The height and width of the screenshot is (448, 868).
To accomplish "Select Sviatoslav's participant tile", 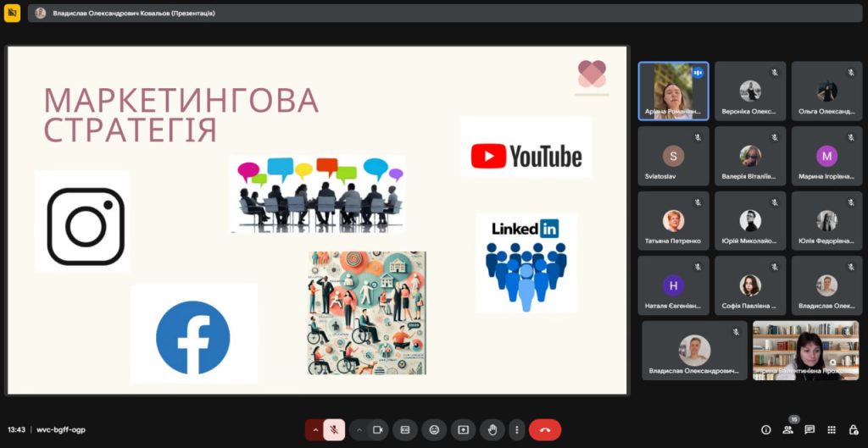I will [673, 156].
